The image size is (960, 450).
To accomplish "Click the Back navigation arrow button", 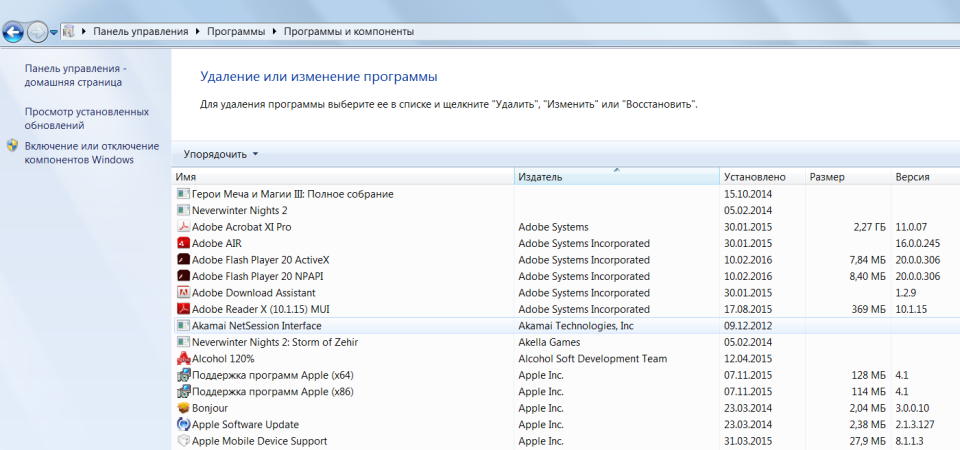I will [13, 32].
